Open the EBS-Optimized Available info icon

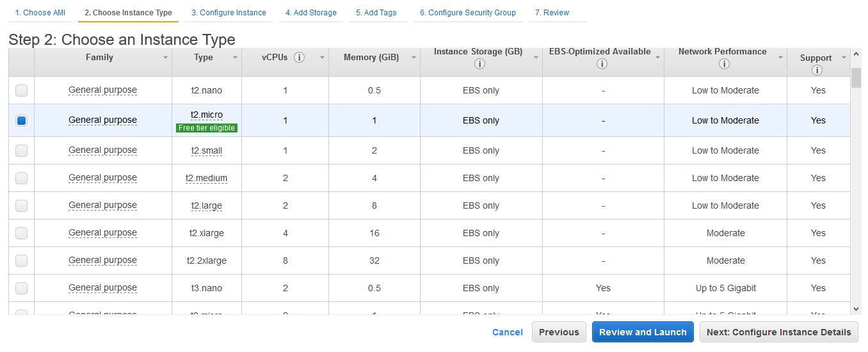click(x=601, y=64)
